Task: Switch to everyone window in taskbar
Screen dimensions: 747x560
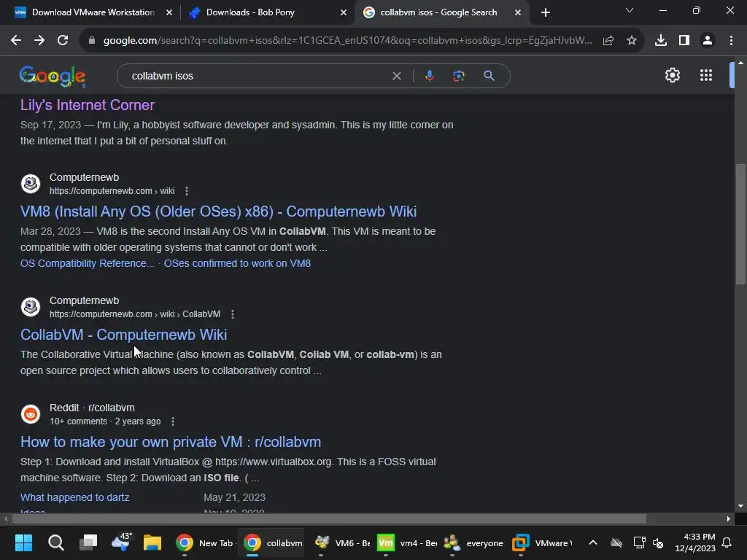Action: click(x=473, y=542)
